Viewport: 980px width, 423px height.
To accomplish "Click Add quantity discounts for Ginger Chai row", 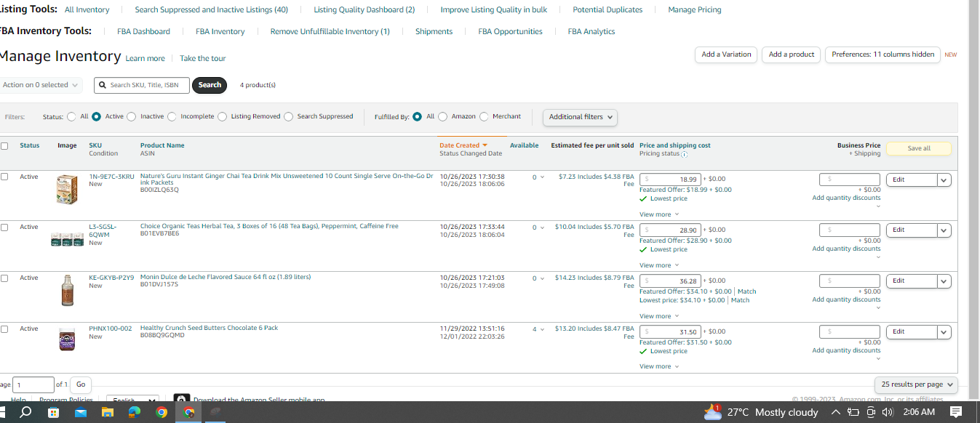I will [x=846, y=198].
